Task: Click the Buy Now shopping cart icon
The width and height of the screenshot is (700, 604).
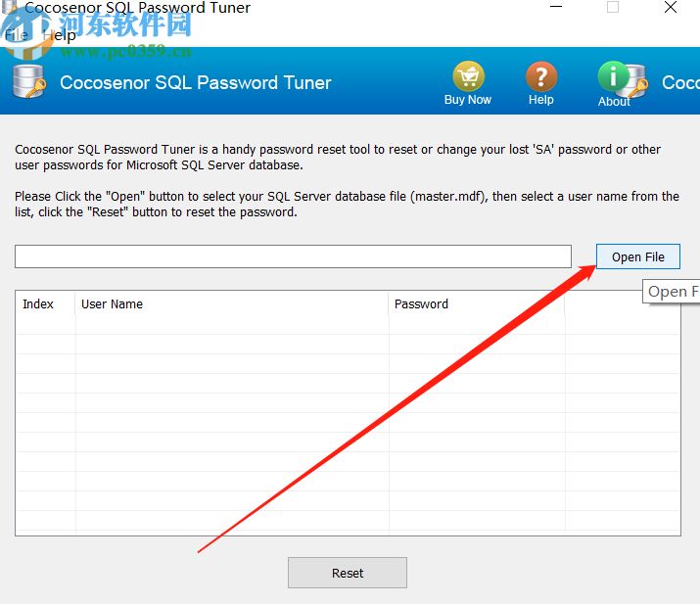Action: 468,76
